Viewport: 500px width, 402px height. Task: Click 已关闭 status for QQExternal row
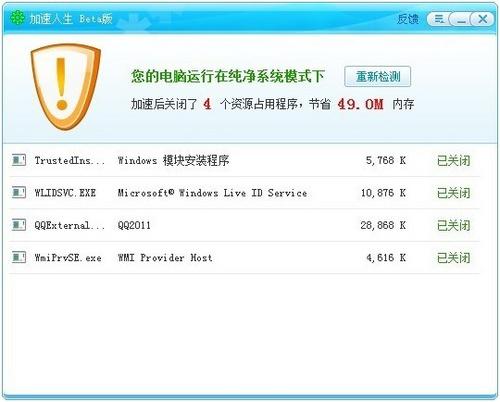453,225
